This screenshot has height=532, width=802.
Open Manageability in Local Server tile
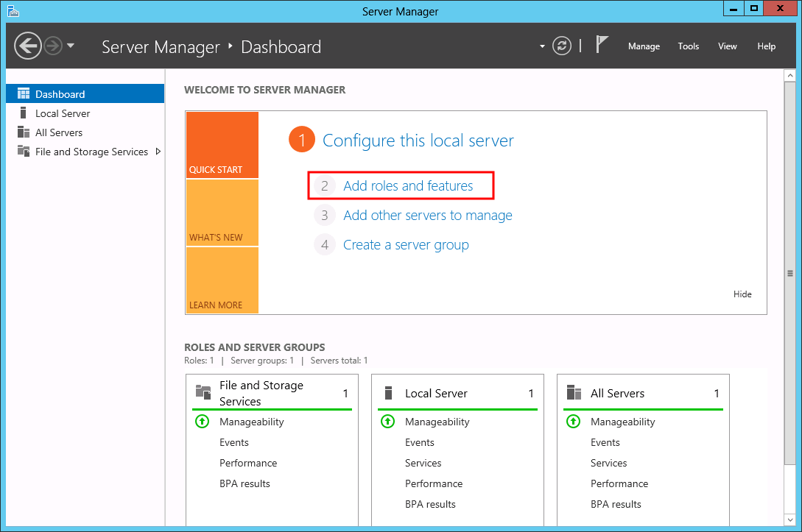[437, 422]
